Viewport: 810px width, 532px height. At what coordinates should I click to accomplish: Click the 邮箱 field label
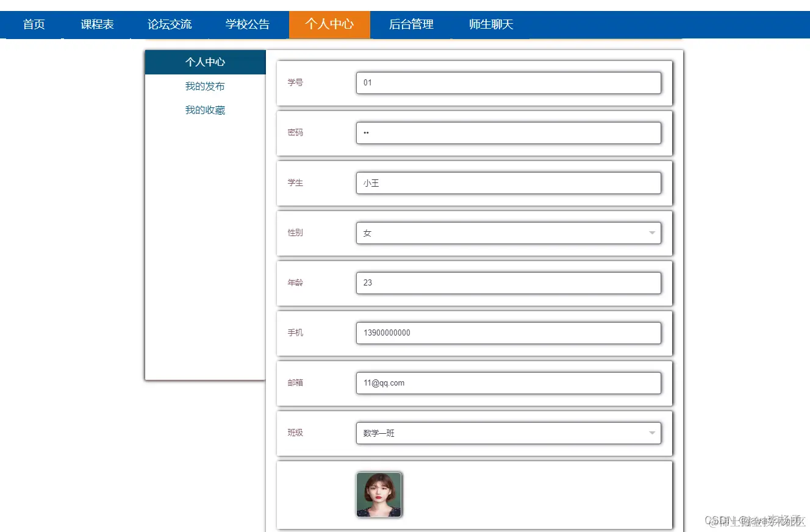tap(295, 383)
